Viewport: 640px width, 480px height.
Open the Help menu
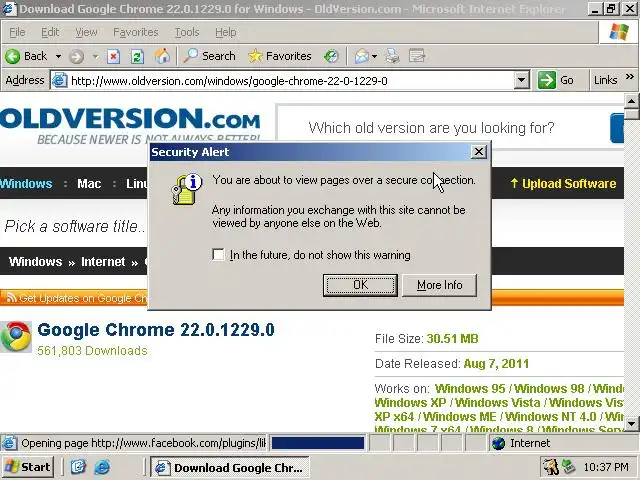click(226, 32)
